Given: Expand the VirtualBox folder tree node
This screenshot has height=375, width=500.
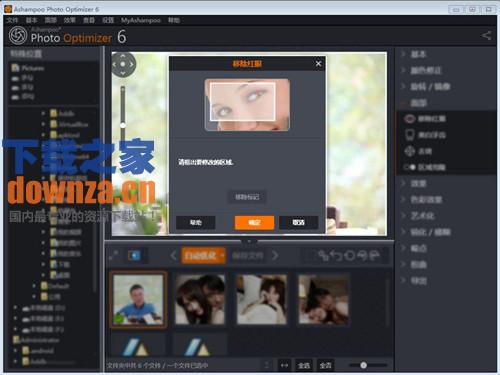Looking at the screenshot, I should pos(43,124).
